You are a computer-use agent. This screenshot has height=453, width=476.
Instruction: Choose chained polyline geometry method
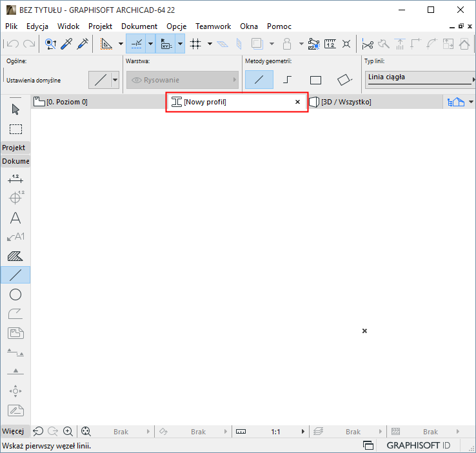click(x=287, y=80)
